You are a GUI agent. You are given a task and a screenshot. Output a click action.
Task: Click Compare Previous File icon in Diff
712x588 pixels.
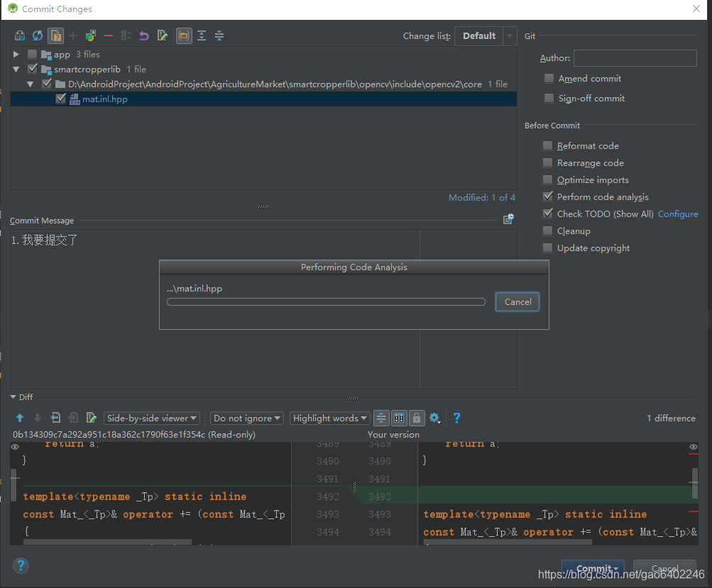click(55, 418)
